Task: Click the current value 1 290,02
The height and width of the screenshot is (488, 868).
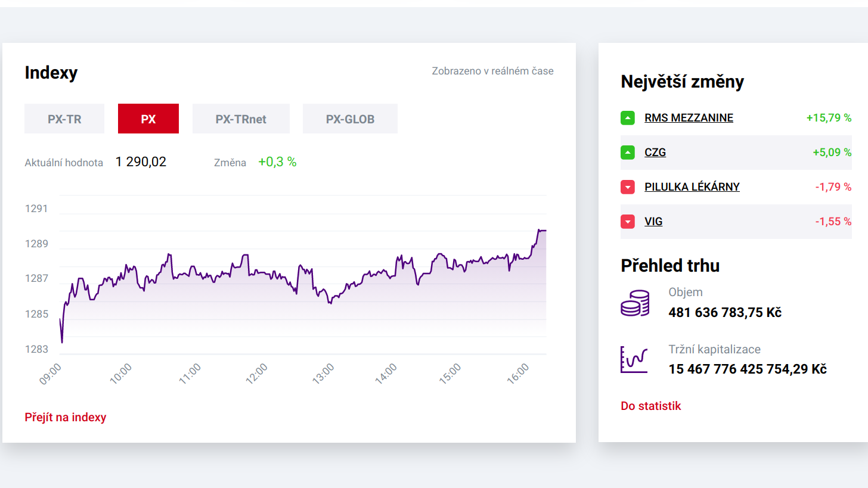Action: (x=141, y=161)
